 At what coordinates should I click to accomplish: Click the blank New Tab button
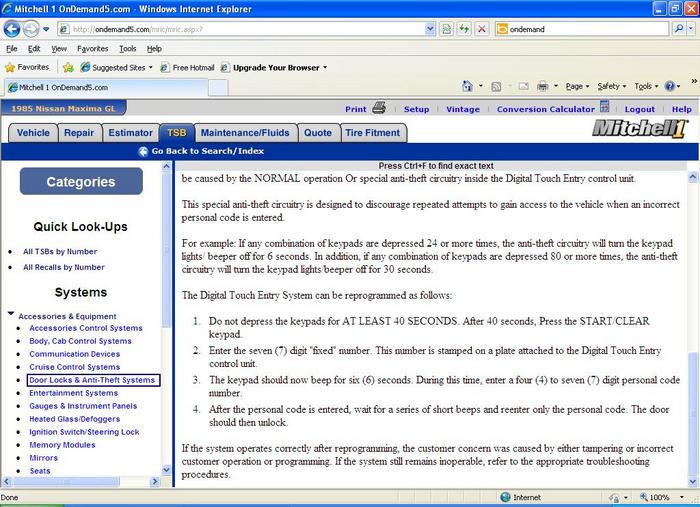(x=218, y=87)
